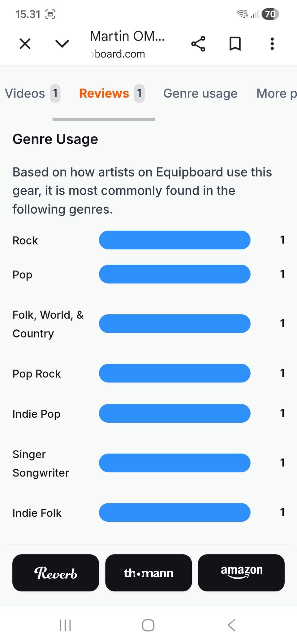Shop on Thomann button
The width and height of the screenshot is (297, 644).
[x=148, y=572]
